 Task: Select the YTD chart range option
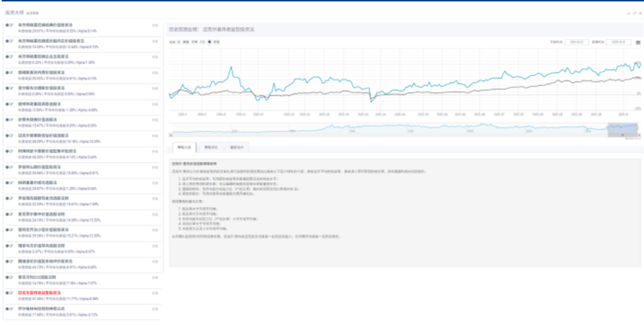(x=202, y=42)
